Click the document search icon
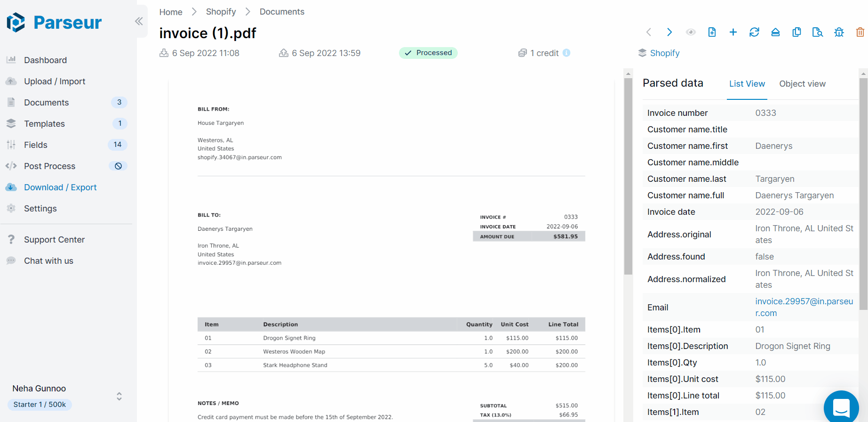This screenshot has width=868, height=422. tap(818, 32)
